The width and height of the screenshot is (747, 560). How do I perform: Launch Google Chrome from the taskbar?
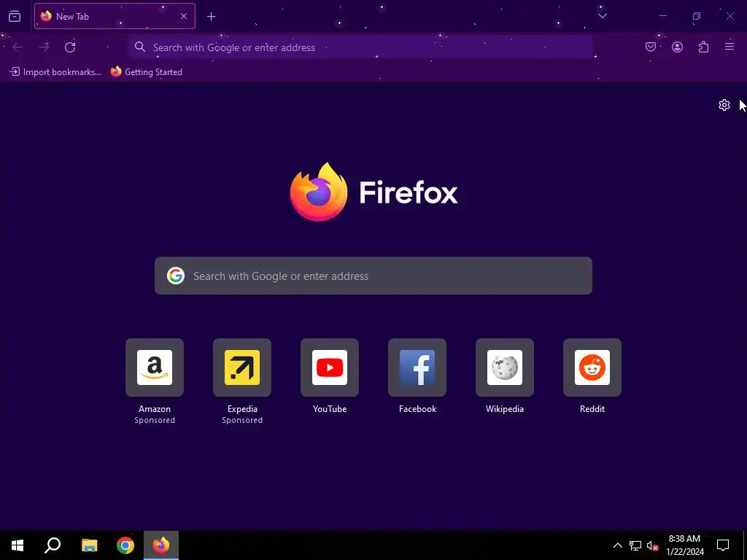click(125, 545)
